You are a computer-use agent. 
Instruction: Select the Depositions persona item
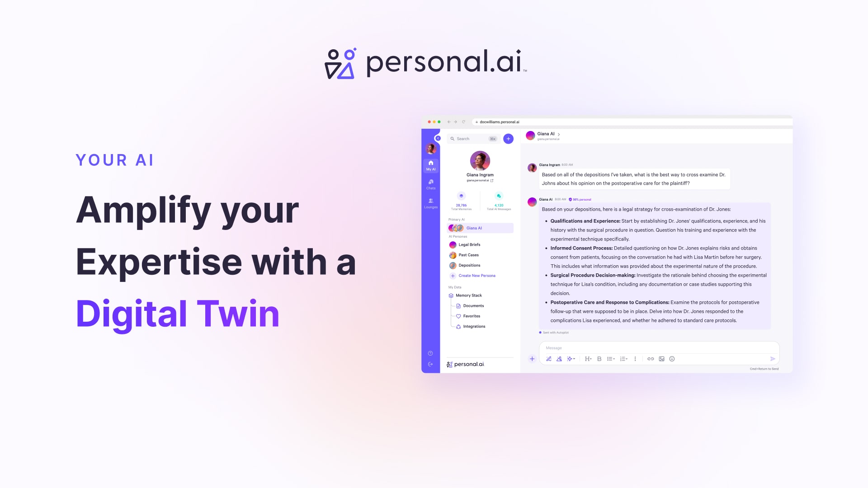tap(469, 264)
